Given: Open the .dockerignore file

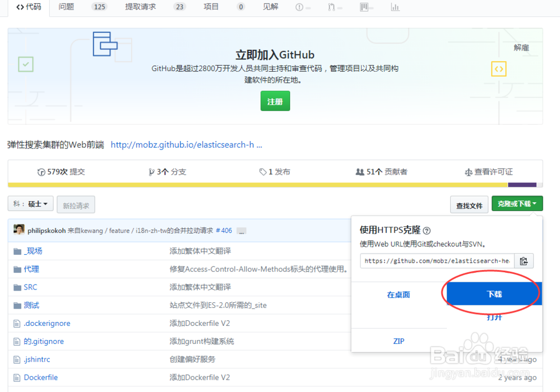Looking at the screenshot, I should (x=47, y=324).
